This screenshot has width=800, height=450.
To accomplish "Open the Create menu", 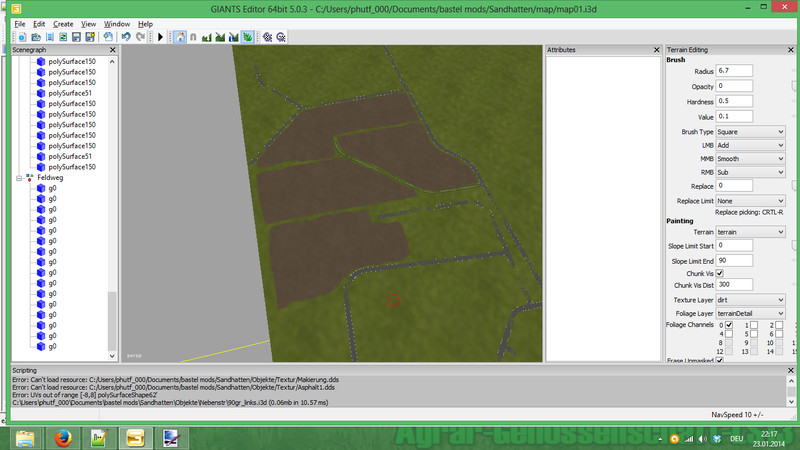I will click(63, 24).
